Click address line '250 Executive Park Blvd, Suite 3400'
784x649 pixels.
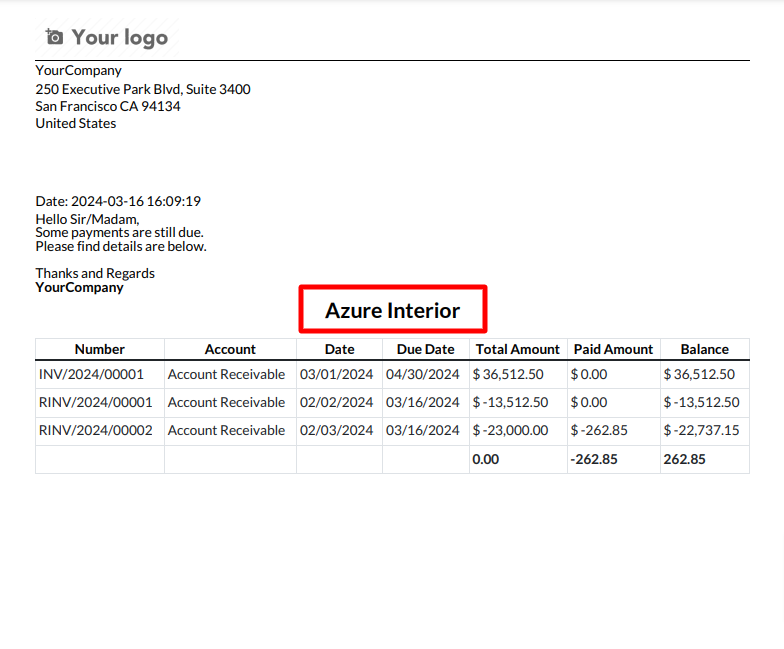click(x=143, y=90)
